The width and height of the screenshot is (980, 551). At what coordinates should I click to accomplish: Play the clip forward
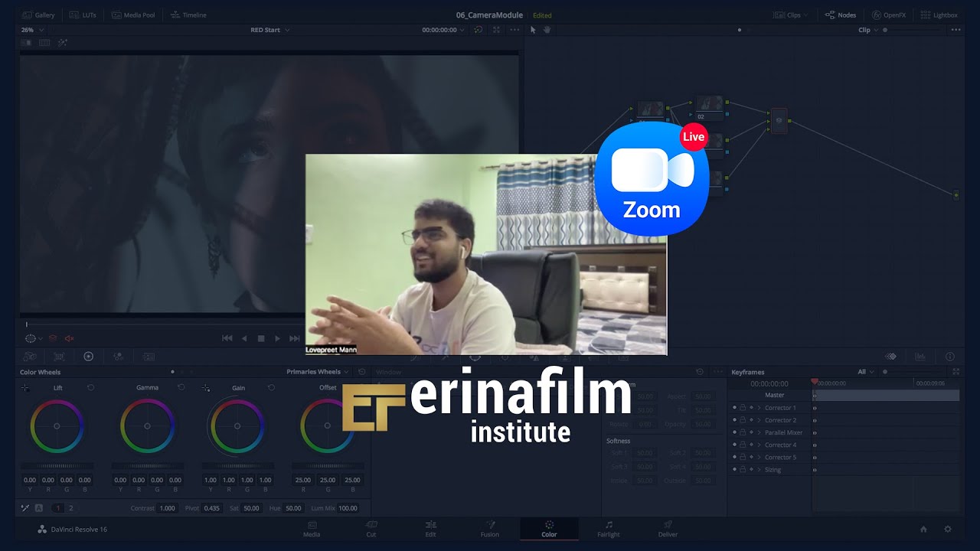tap(277, 338)
